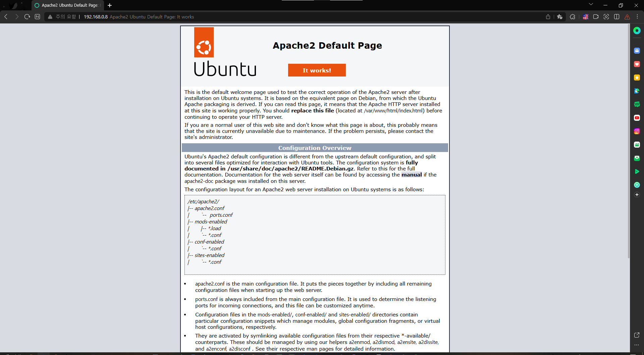Open the red Pocket-style sidebar panel
The image size is (644, 355).
tap(637, 64)
